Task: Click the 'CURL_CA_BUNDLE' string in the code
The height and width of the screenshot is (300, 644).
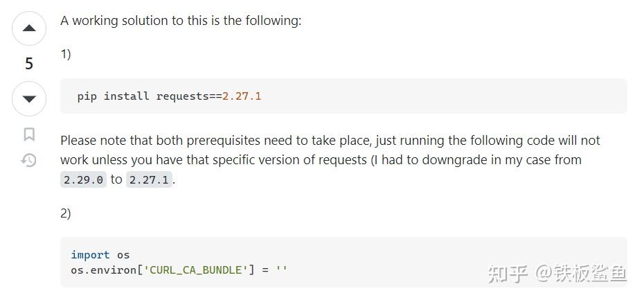Action: 195,269
